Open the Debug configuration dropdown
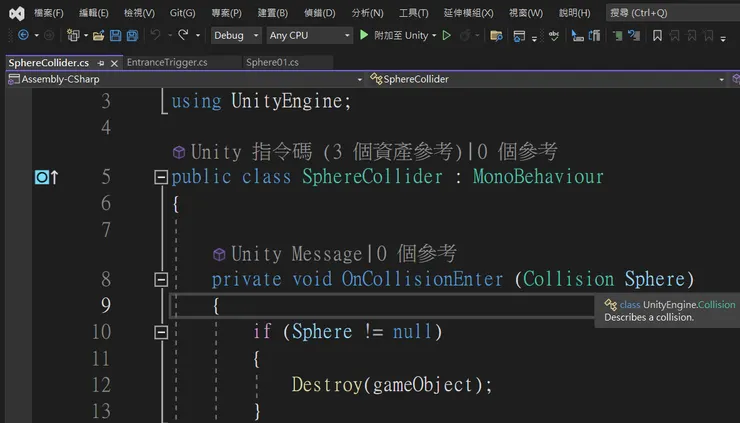 pos(236,35)
